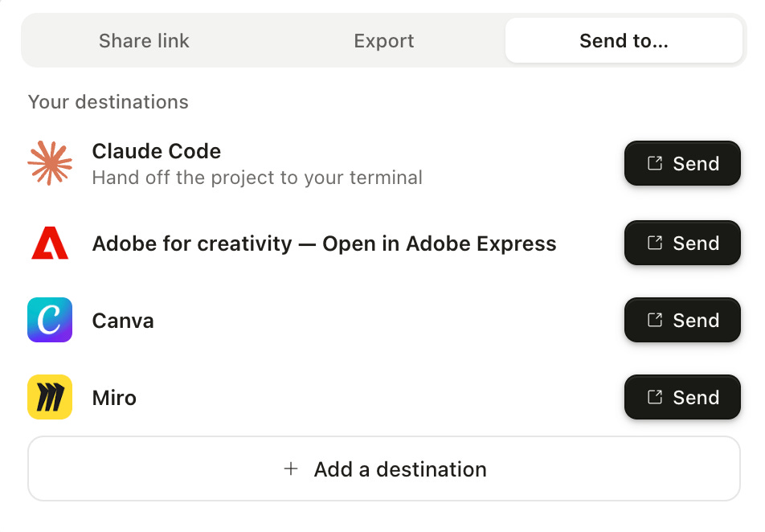
Task: Send to Adobe Express
Action: click(682, 243)
